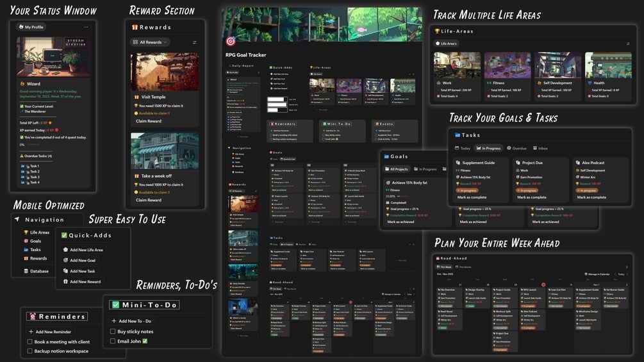The image size is (644, 362).
Task: Claim Reward for Visit Temple
Action: click(148, 121)
